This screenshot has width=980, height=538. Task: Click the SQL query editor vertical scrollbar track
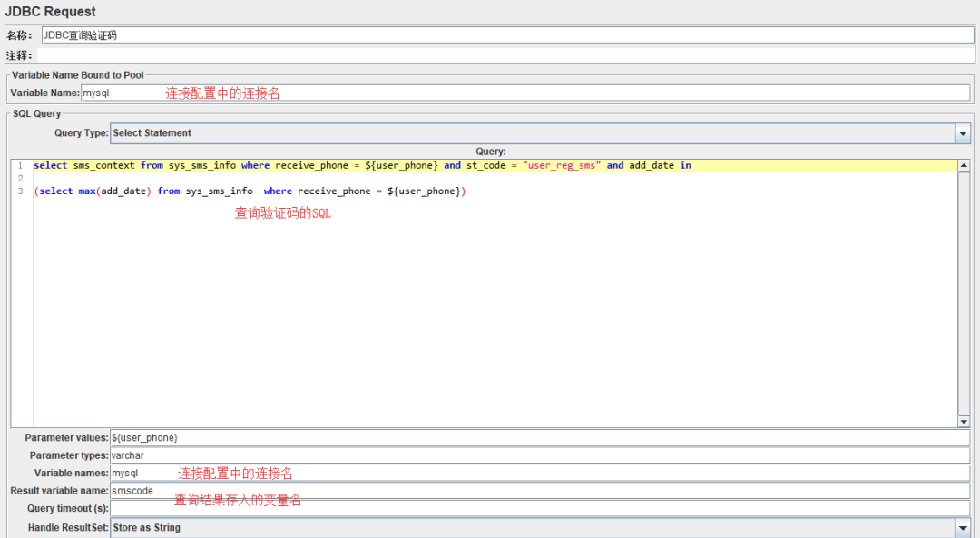pos(963,294)
